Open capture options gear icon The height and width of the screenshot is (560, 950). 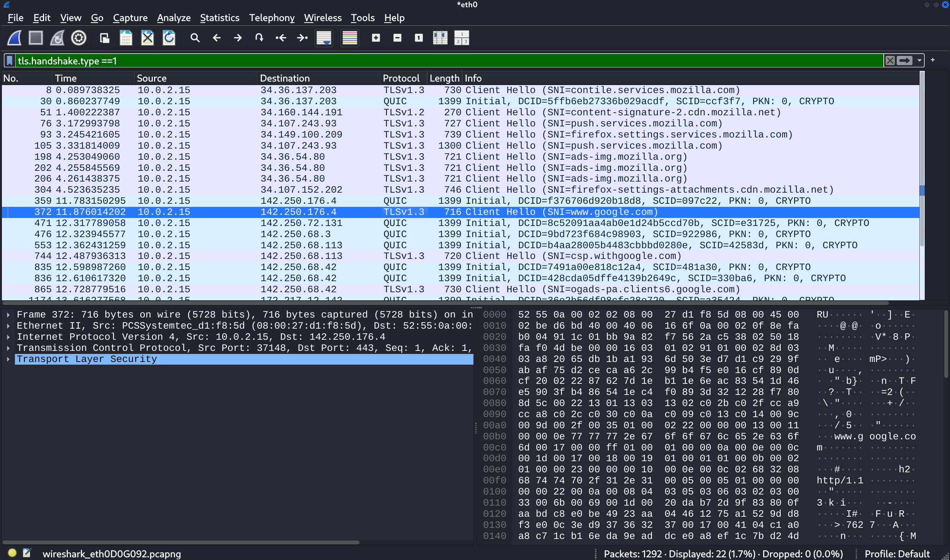point(79,38)
